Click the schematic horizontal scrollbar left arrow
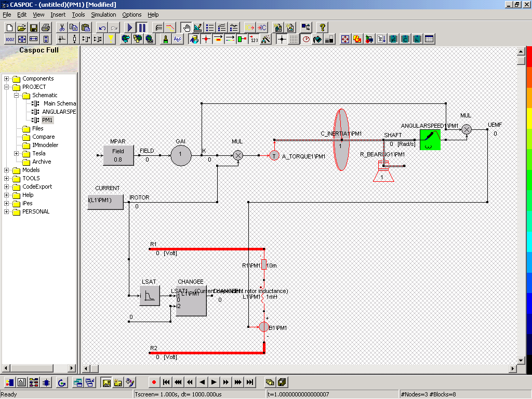 click(86, 368)
